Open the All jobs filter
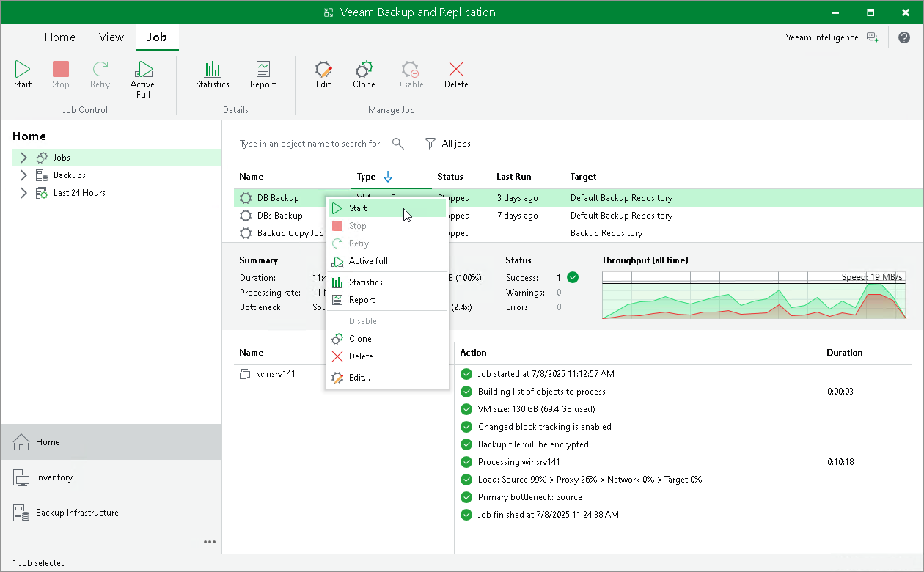 448,144
